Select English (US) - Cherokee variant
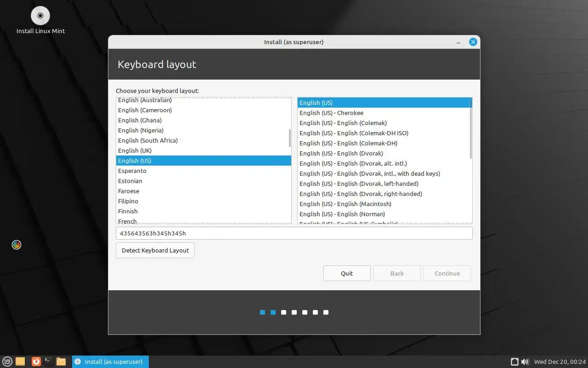The width and height of the screenshot is (588, 368). (385, 113)
